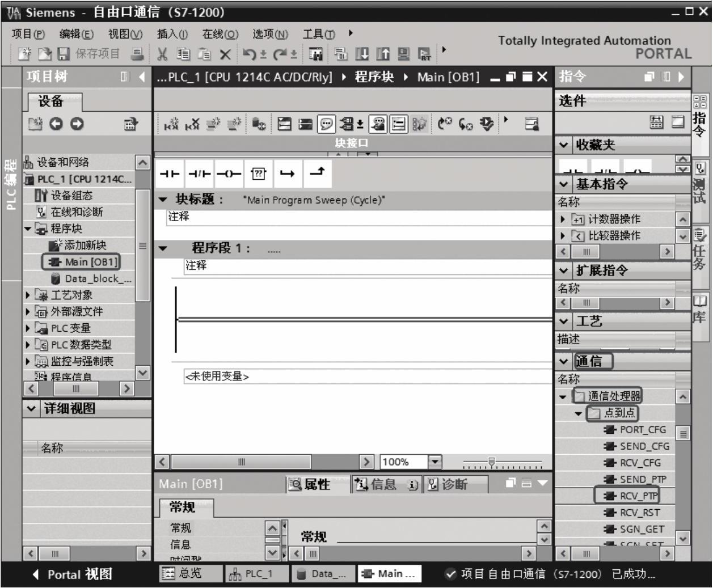This screenshot has width=713, height=588.
Task: Expand the PLC 变量 folder
Action: coord(28,328)
